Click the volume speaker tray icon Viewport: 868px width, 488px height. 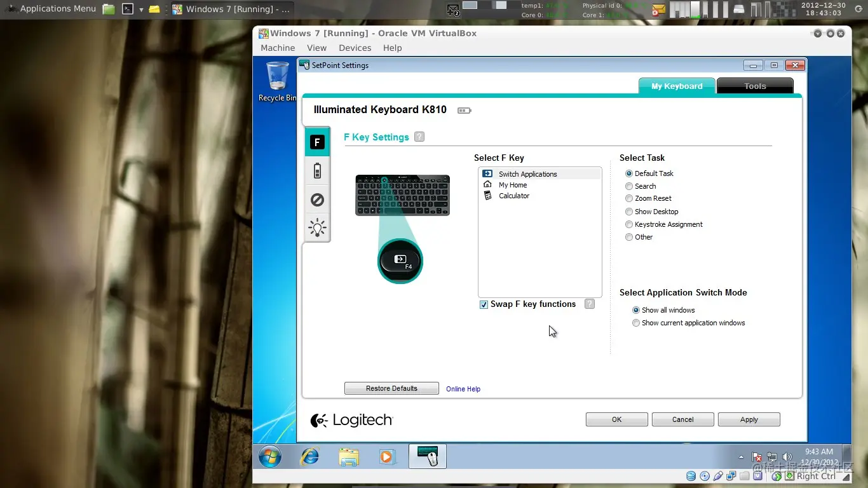point(787,457)
